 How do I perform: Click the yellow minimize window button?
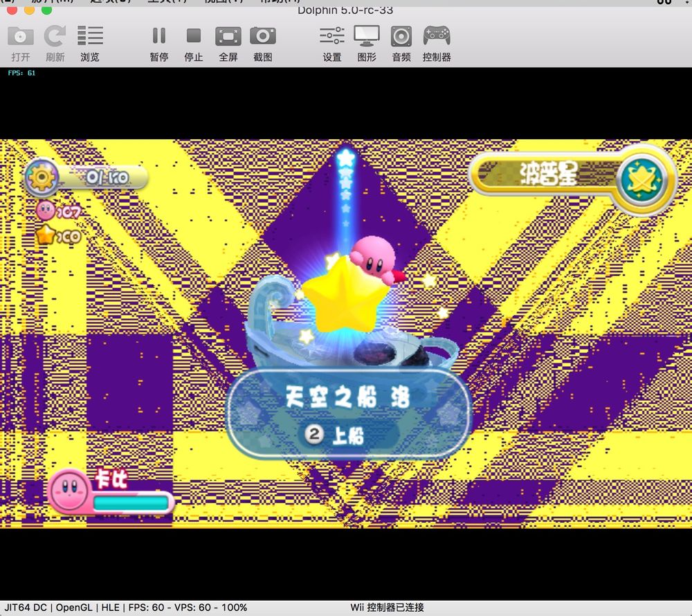[30, 10]
